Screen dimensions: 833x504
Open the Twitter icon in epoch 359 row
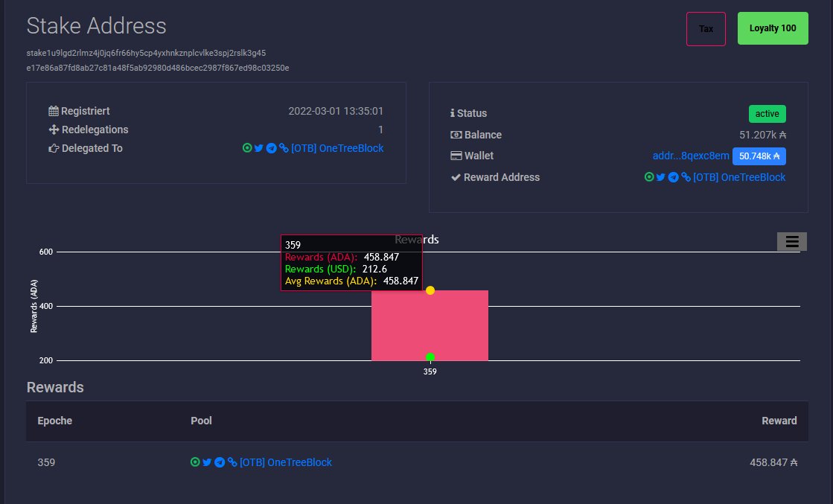(207, 462)
